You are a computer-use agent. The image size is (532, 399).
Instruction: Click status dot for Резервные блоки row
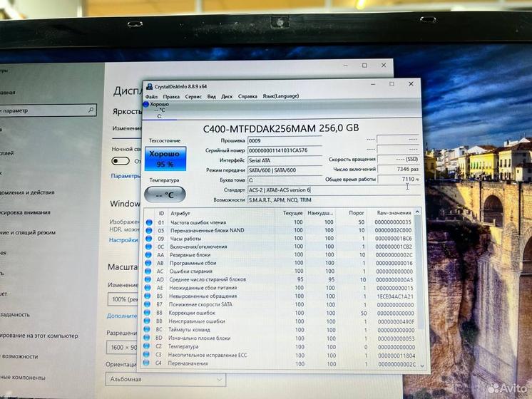click(148, 255)
